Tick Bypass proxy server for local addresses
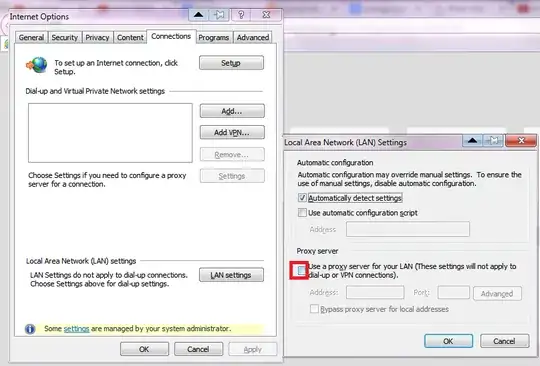 click(314, 309)
